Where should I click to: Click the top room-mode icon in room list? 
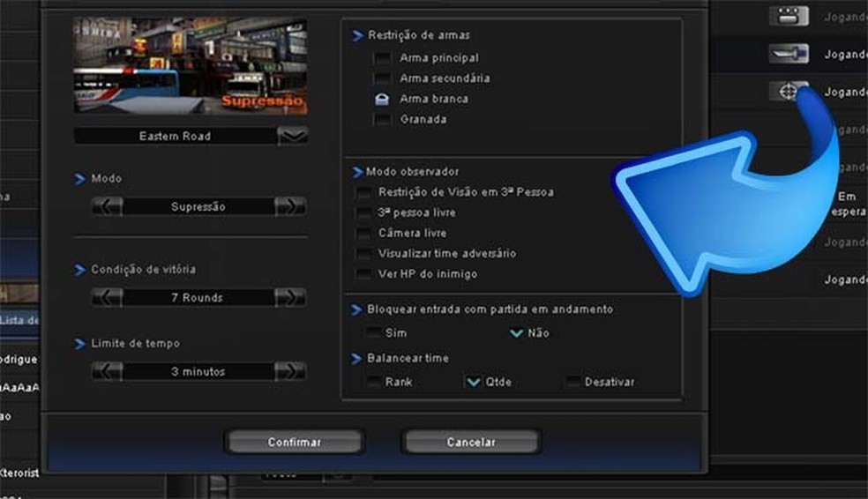tap(789, 16)
